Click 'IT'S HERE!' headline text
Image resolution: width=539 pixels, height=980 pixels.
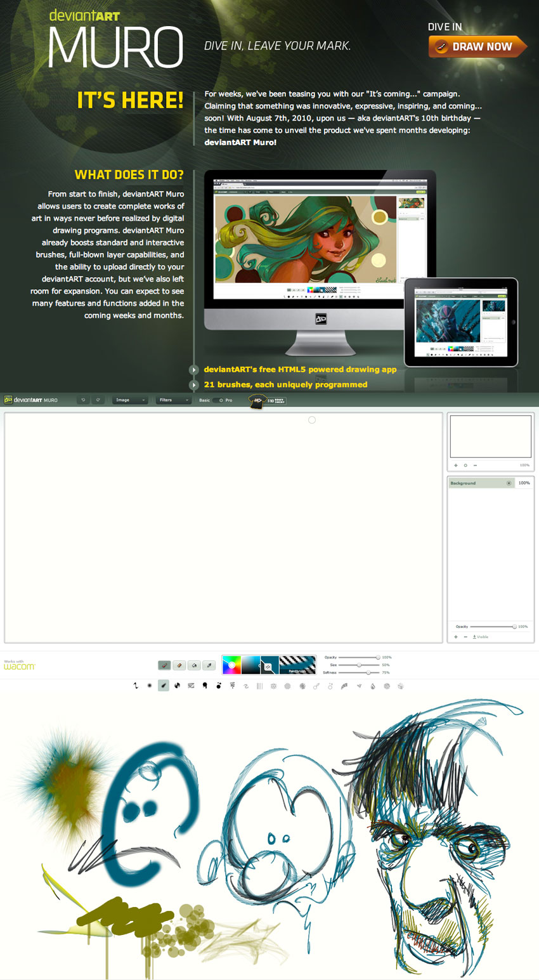click(x=130, y=100)
